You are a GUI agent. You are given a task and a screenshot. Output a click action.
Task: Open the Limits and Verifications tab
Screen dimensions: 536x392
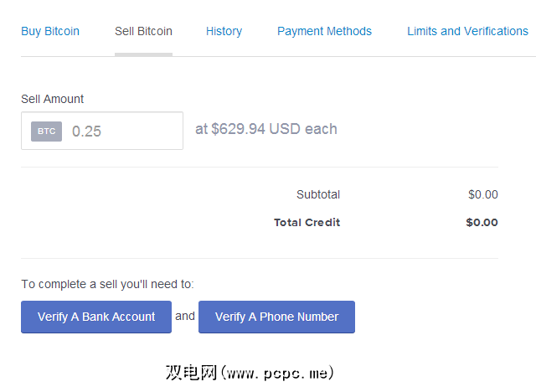pos(467,31)
